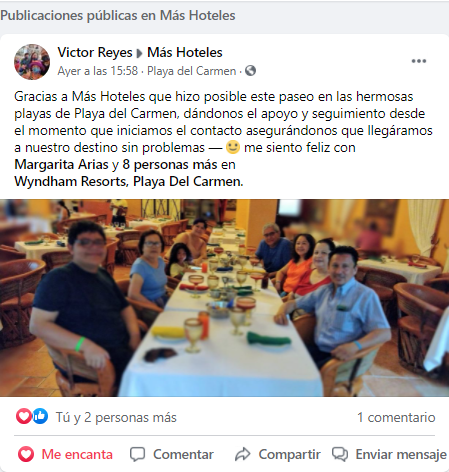Click the heart reaction icon in the reaction summary
Viewport: 449px width, 472px height.
pos(24,416)
